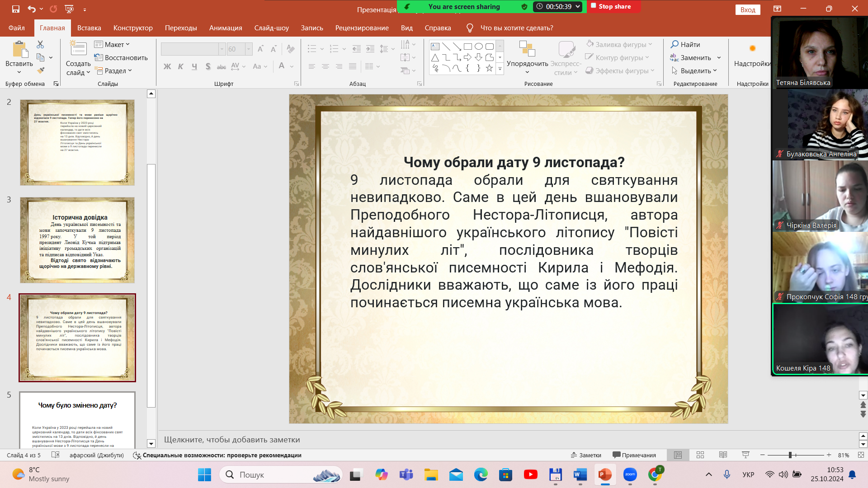Toggle Comments (Примечания) pane
Image resolution: width=868 pixels, height=488 pixels.
click(x=634, y=455)
